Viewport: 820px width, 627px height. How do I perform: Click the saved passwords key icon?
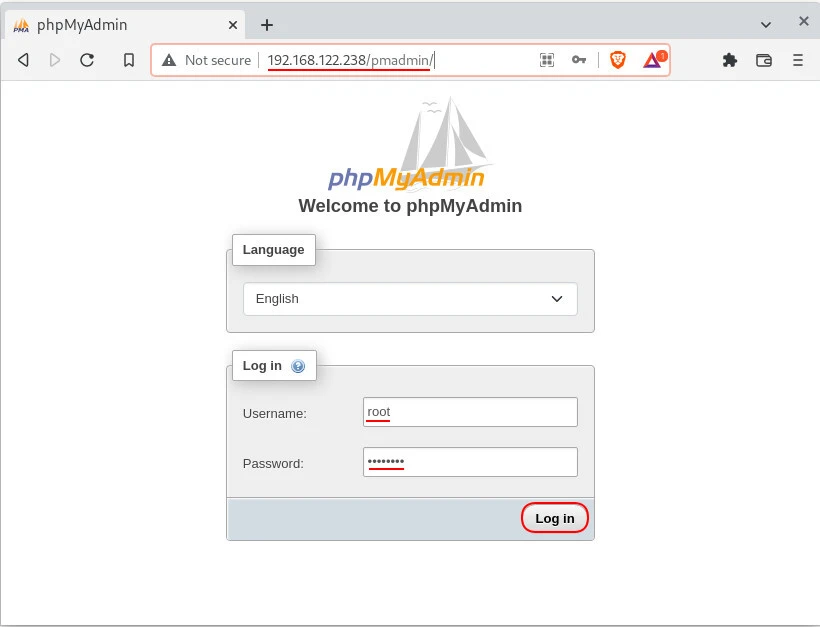pos(579,60)
